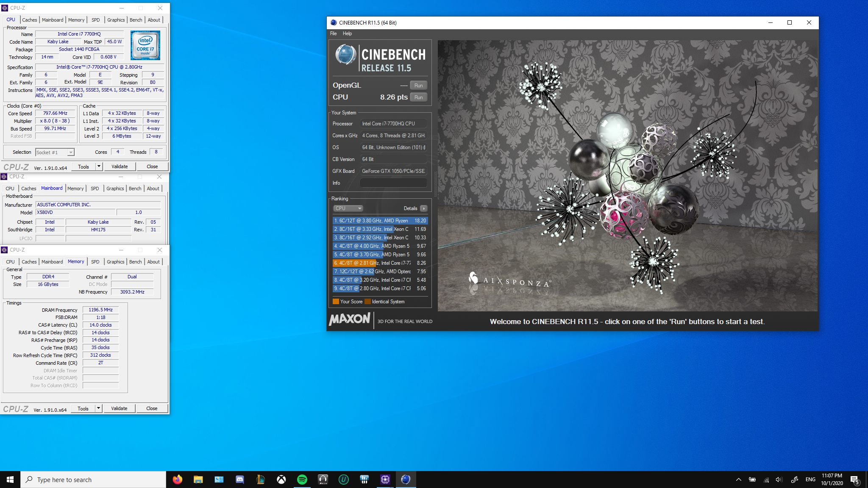Screen dimensions: 868x488
Task: Switch to Bench tab in top CPU-Z window
Action: point(136,20)
